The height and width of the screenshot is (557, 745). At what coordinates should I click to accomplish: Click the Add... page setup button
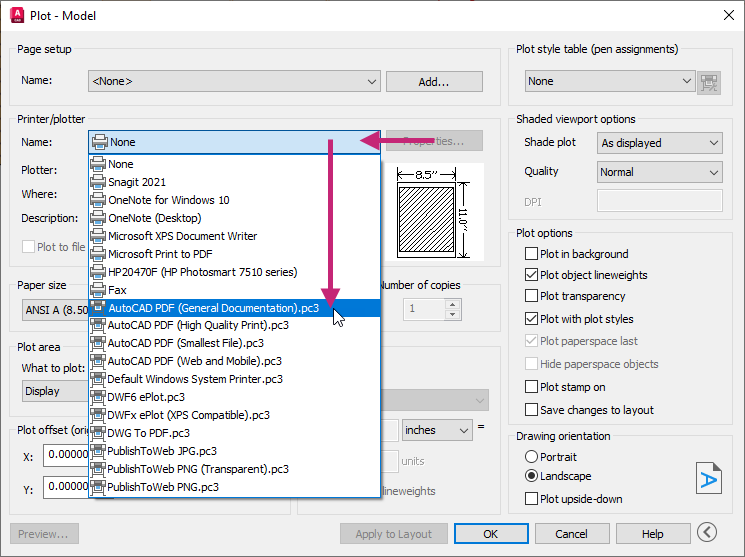434,82
